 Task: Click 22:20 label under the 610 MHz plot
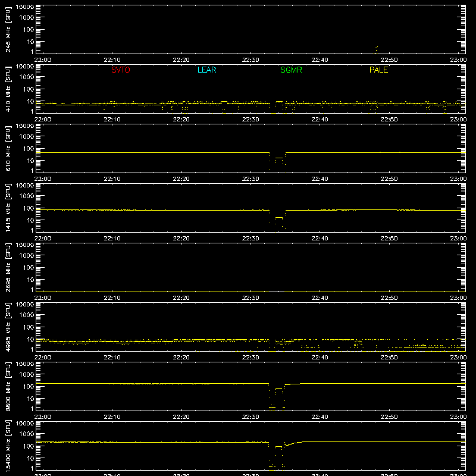[x=181, y=179]
